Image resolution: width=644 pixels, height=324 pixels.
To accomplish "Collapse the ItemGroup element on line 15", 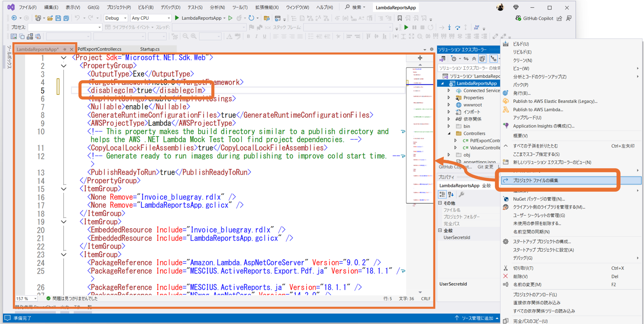I will 63,189.
